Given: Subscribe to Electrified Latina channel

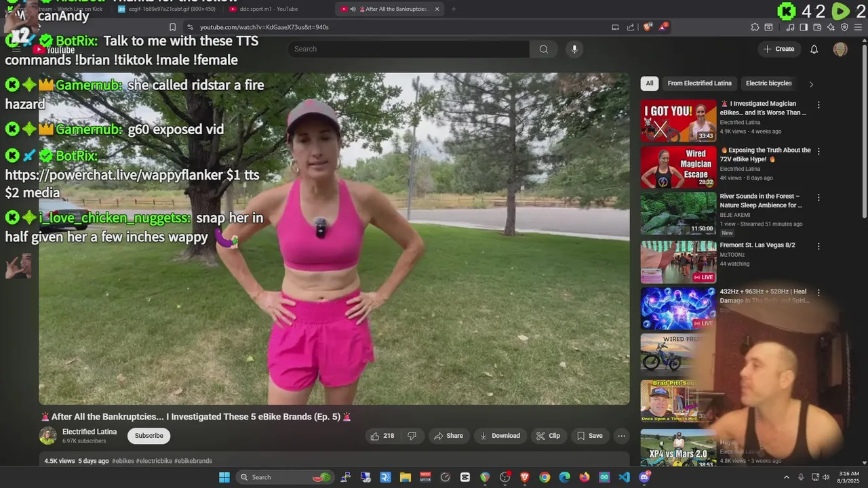Looking at the screenshot, I should pos(149,436).
